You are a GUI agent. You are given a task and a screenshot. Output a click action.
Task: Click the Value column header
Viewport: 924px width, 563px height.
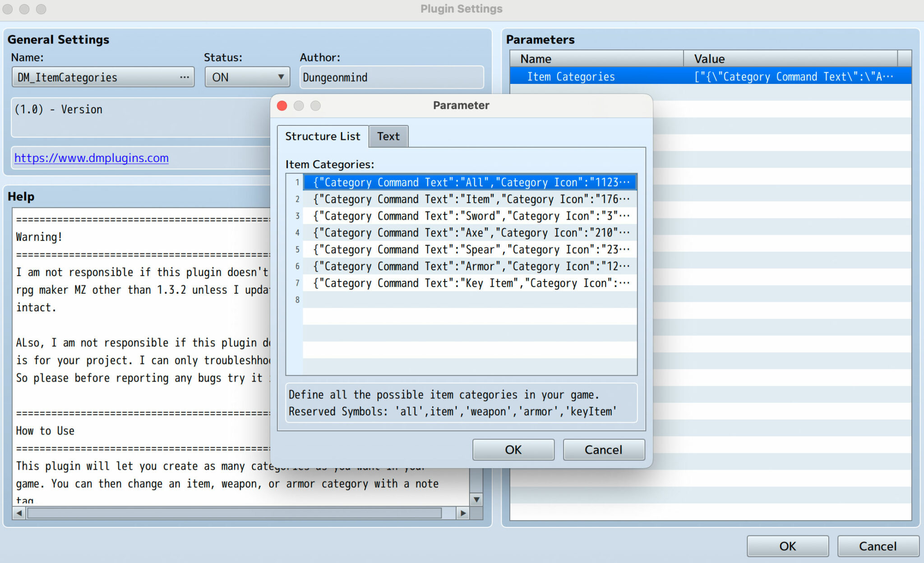coord(790,59)
